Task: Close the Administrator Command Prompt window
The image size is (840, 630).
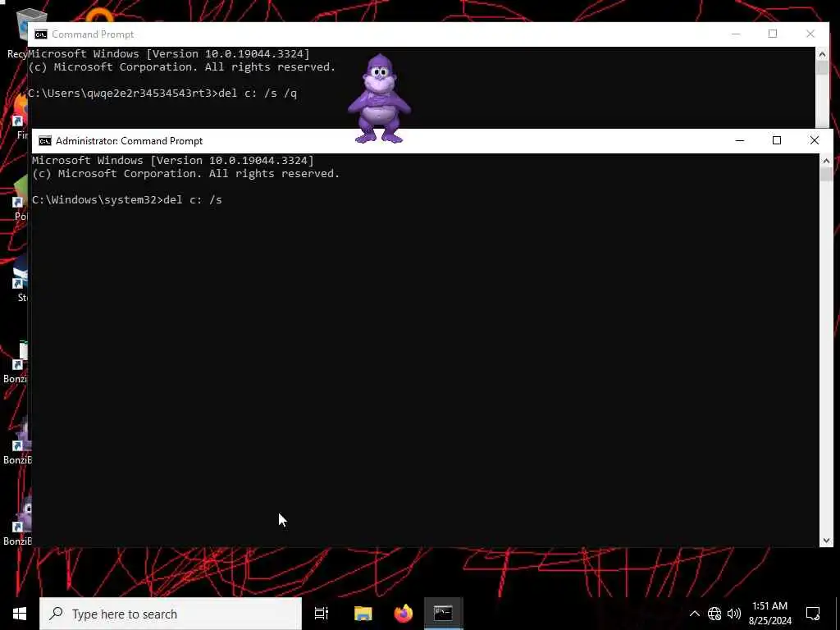Action: [815, 140]
